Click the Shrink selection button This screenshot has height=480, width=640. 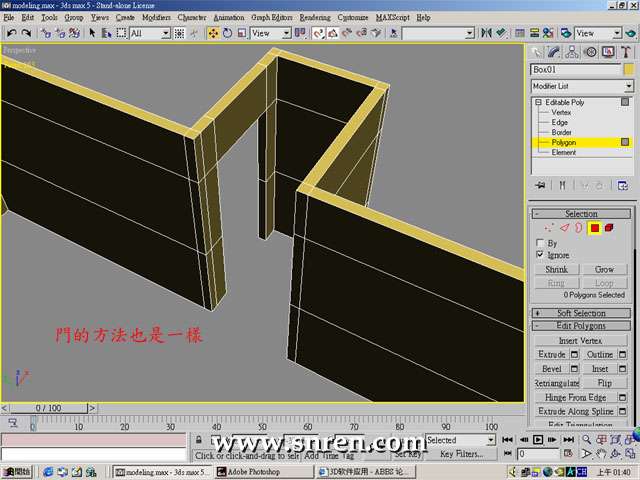(557, 269)
